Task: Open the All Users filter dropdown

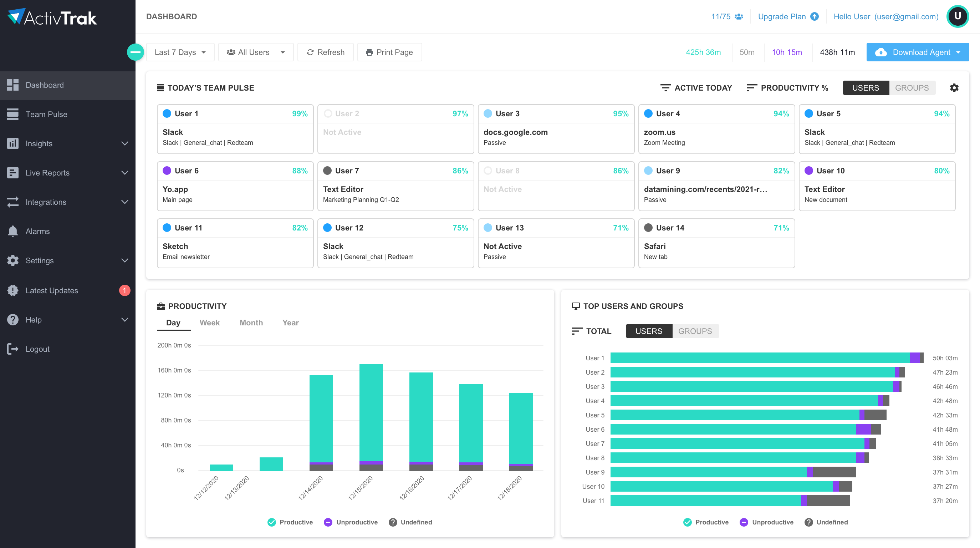Action: tap(256, 52)
